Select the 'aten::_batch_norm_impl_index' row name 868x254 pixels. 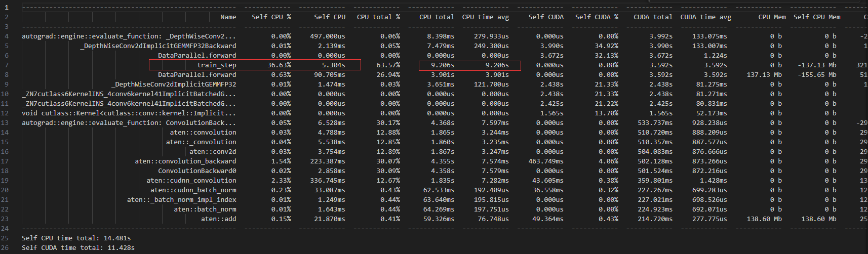[182, 199]
